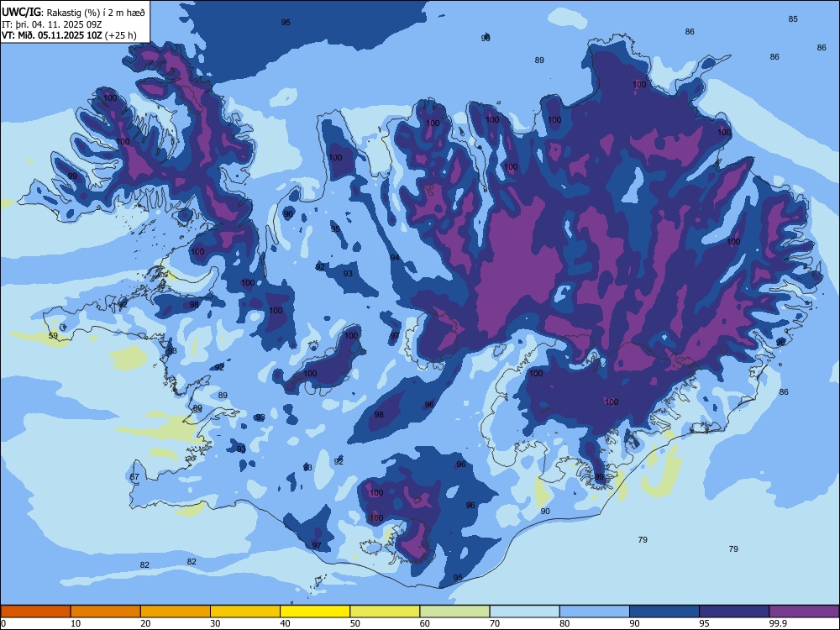
Task: Select the light blue 80–90 legend swatch
Action: click(594, 612)
